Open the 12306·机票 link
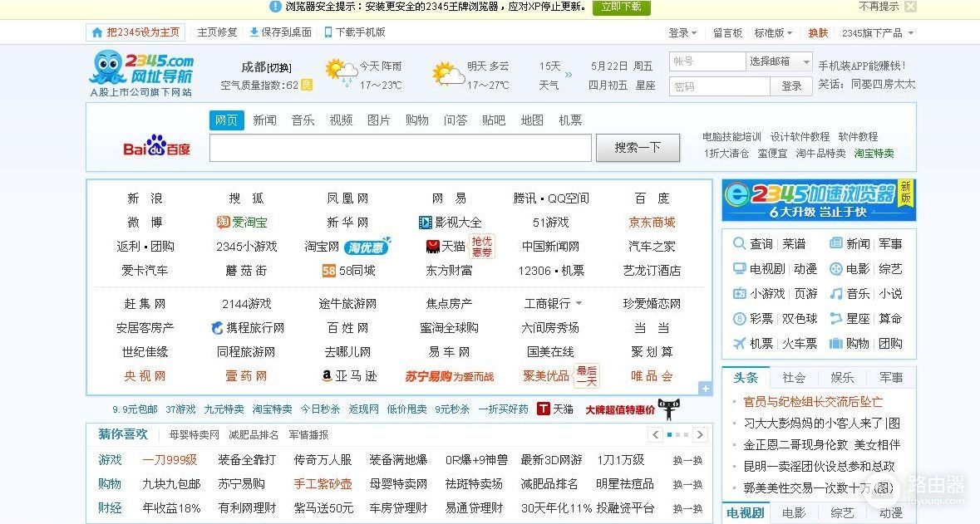 point(550,271)
